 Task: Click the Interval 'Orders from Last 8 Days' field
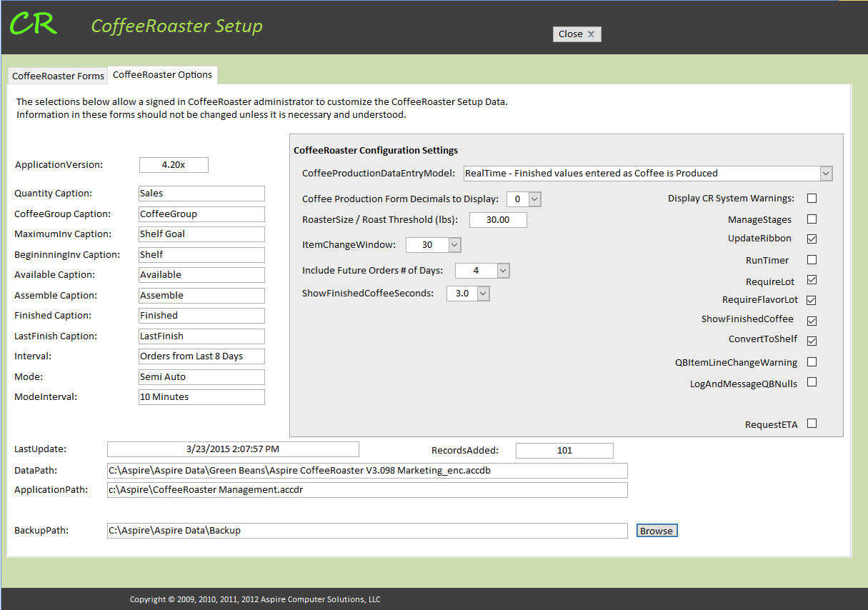coord(201,356)
